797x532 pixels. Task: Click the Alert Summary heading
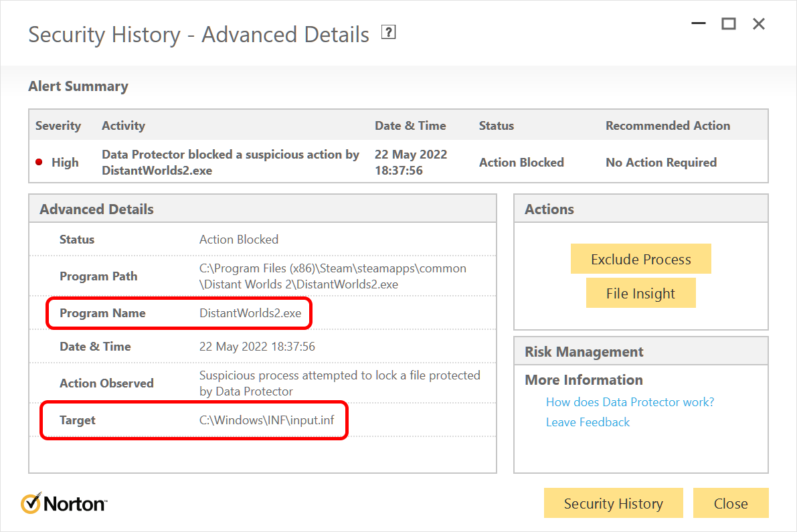tap(78, 86)
